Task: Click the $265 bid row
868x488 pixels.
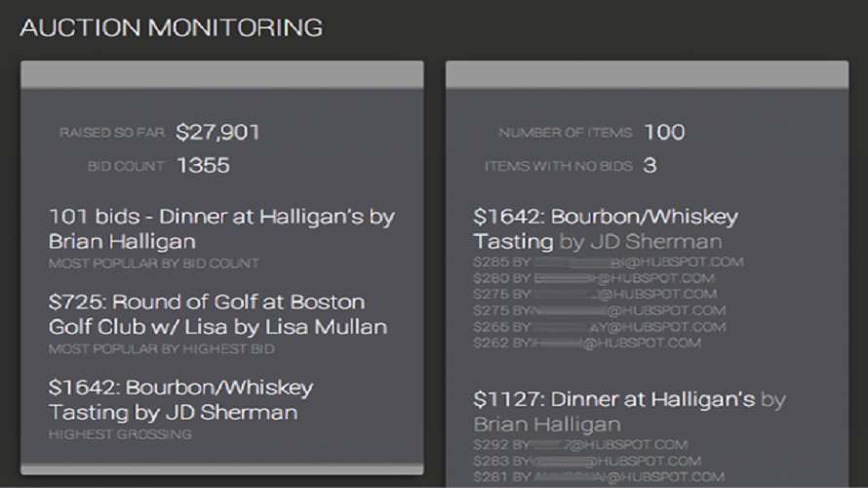Action: pos(600,327)
